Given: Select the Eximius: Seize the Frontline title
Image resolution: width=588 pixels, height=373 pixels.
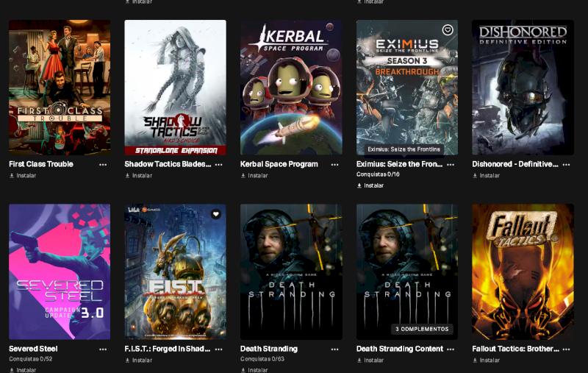Looking at the screenshot, I should tap(399, 164).
